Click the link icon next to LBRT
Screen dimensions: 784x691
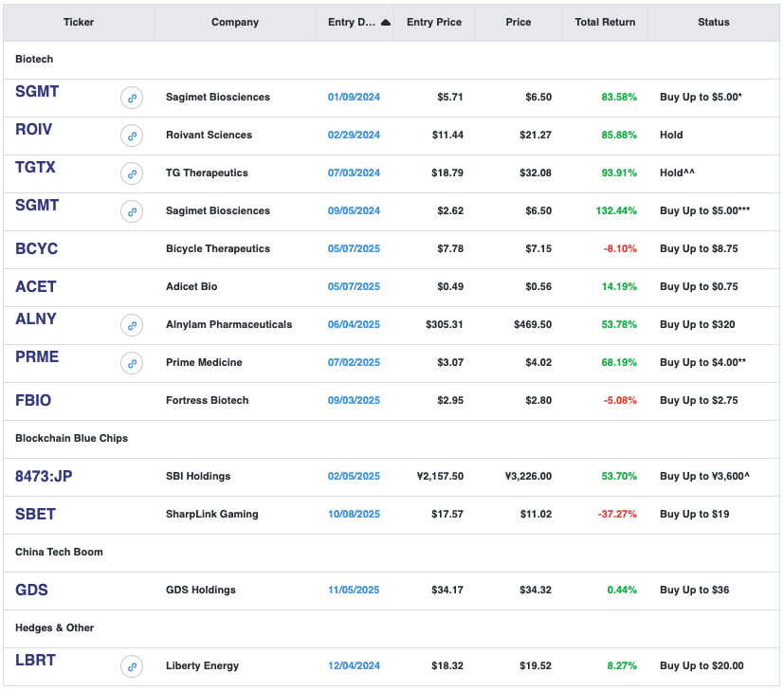pos(132,666)
